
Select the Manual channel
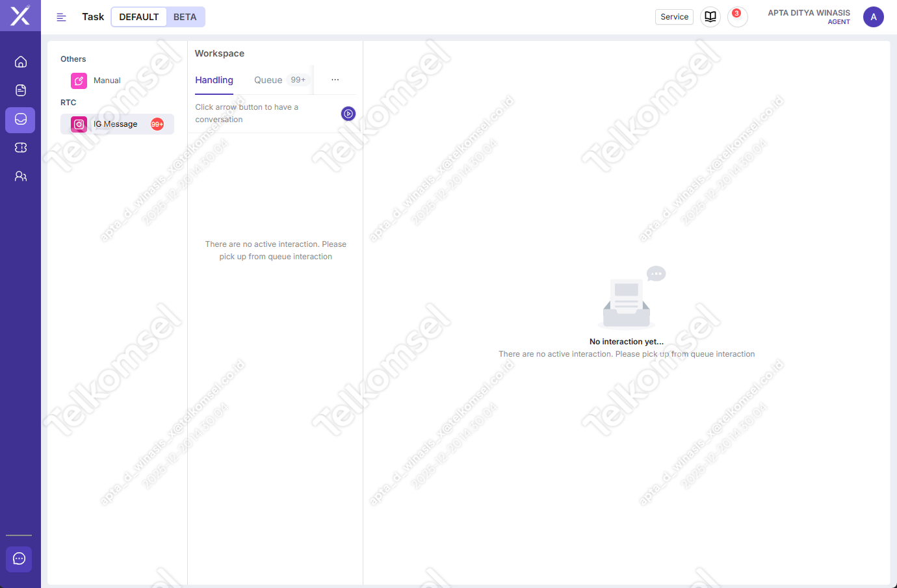[x=117, y=81]
